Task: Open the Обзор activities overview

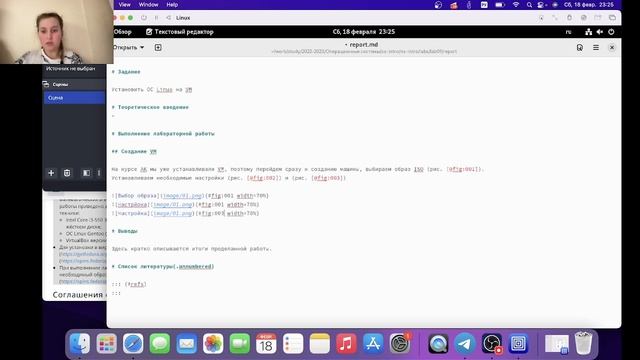Action: (122, 32)
